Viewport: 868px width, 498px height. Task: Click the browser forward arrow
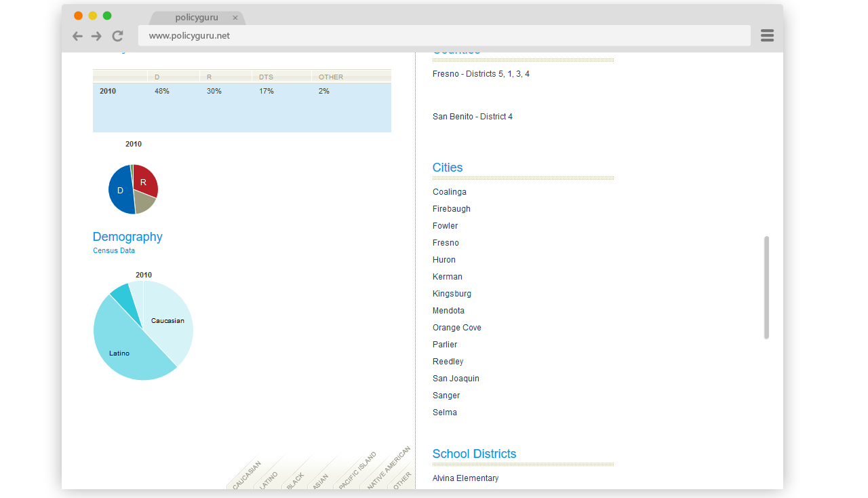(96, 36)
